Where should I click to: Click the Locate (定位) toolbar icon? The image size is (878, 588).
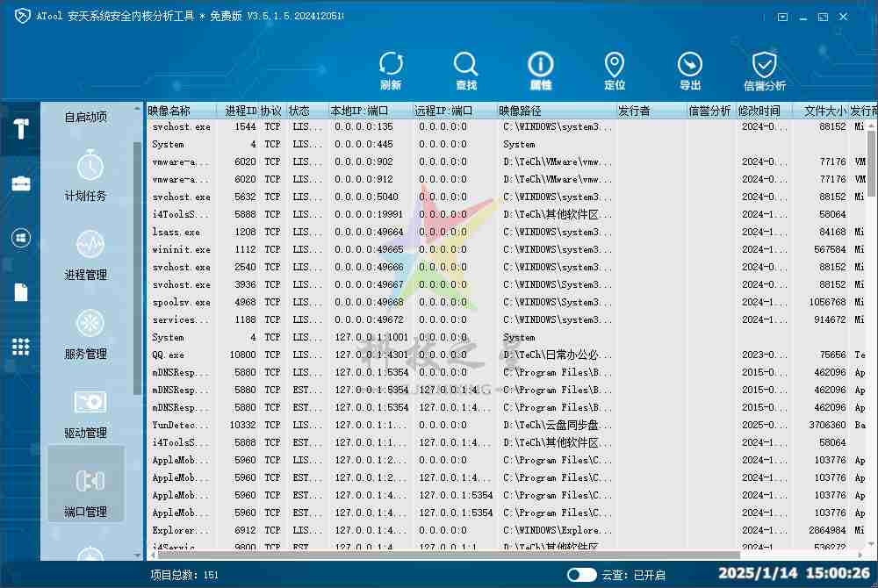click(615, 70)
